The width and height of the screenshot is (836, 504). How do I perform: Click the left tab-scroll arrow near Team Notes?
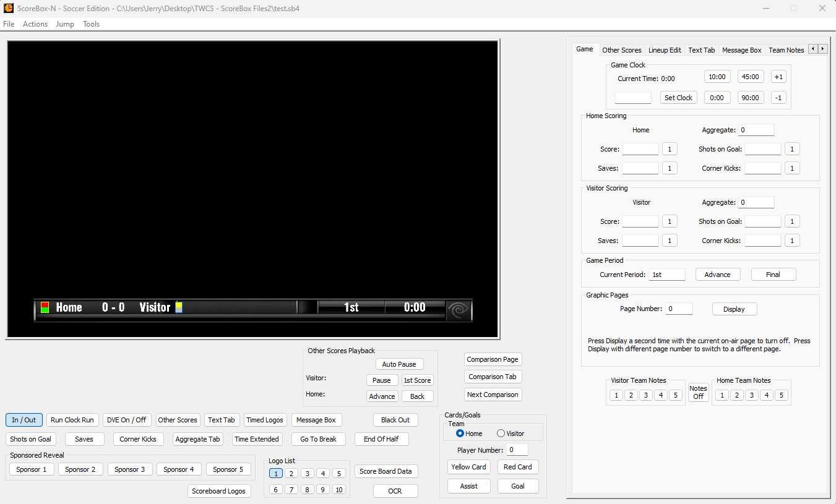coord(813,48)
